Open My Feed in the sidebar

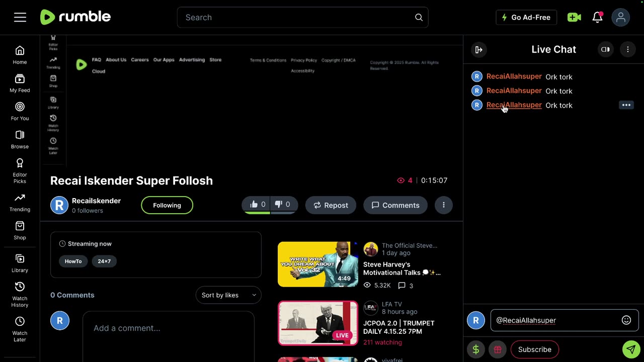click(20, 83)
